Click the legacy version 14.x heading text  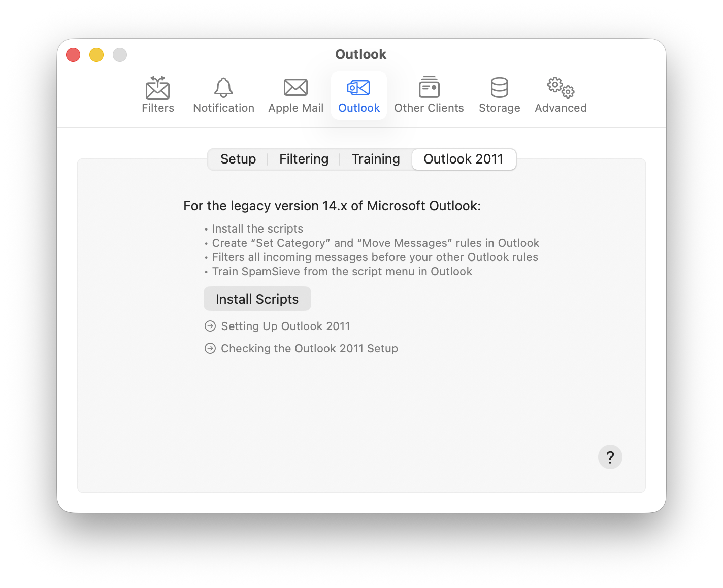[332, 206]
